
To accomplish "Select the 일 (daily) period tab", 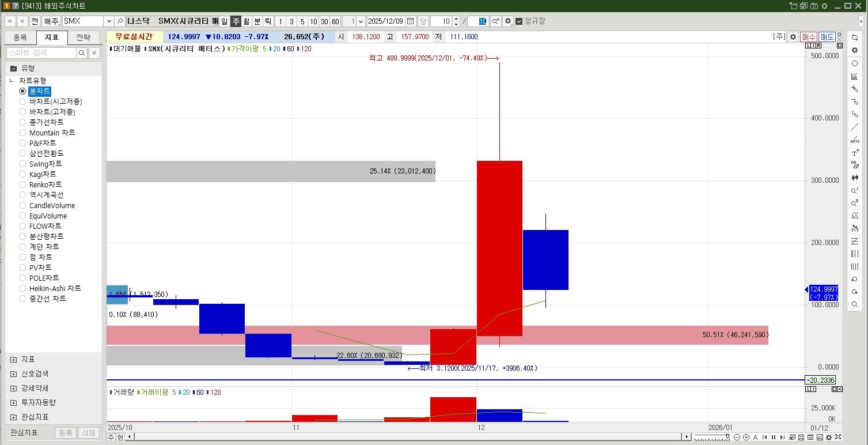I will tap(225, 21).
